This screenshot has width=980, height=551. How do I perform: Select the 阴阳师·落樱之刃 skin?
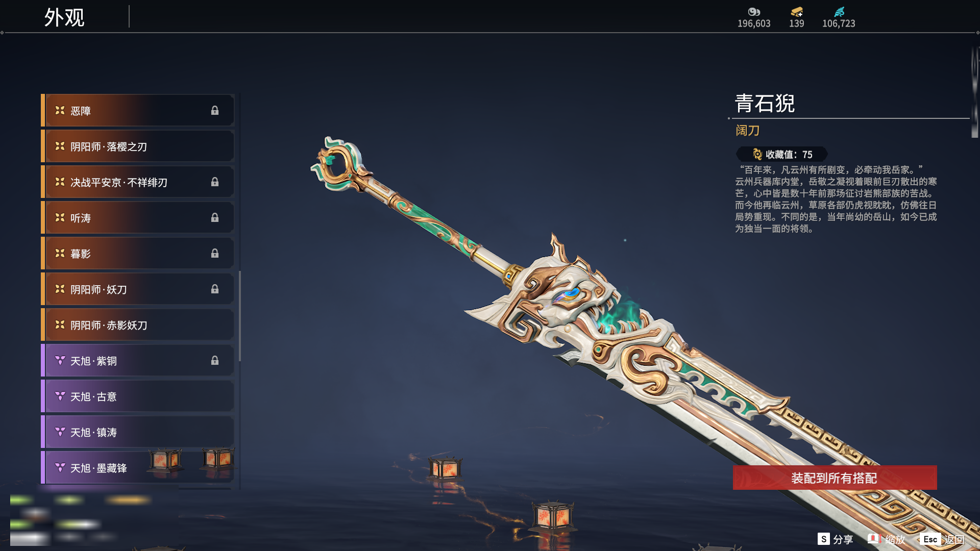(138, 146)
